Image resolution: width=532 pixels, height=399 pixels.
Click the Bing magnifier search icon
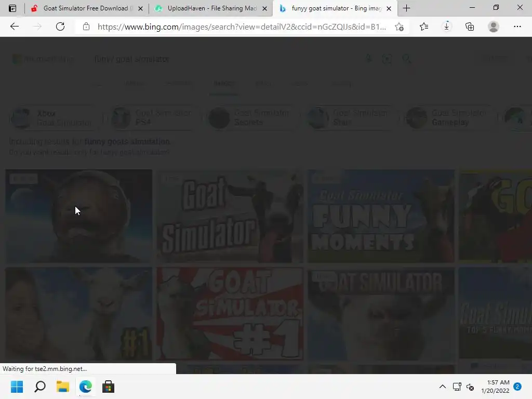(x=406, y=59)
